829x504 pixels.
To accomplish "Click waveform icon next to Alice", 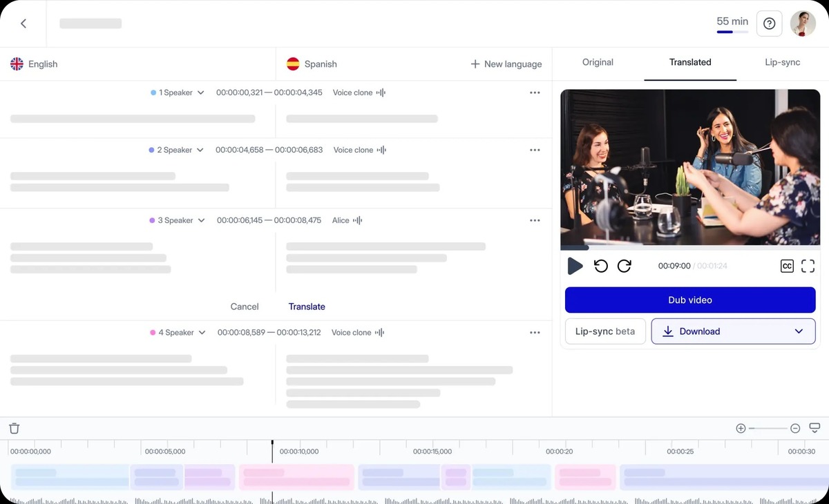I will click(x=358, y=220).
